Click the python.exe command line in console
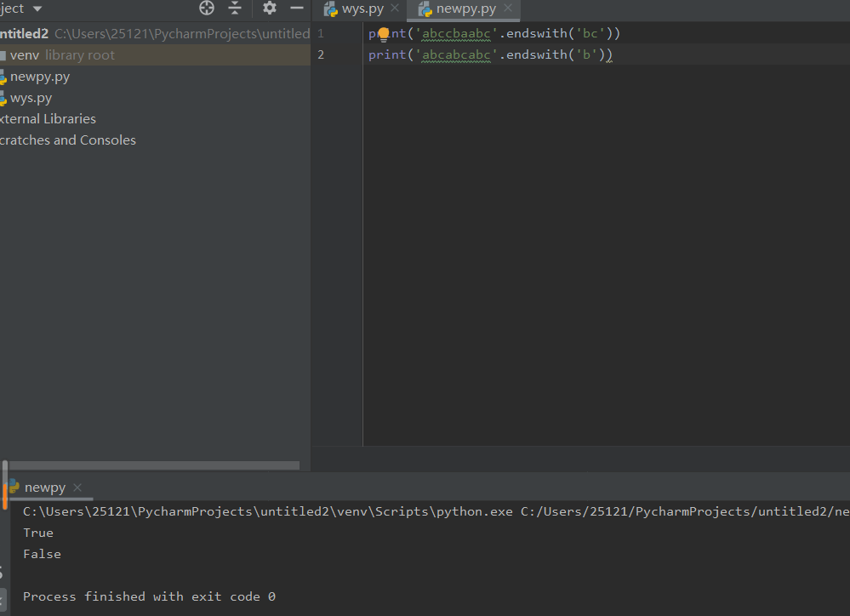850x616 pixels. [x=436, y=511]
